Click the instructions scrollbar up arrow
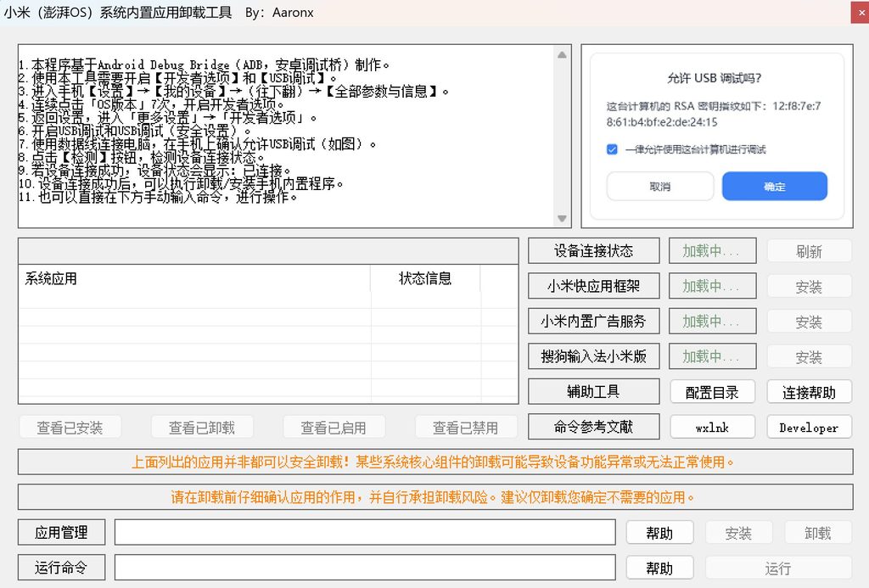The height and width of the screenshot is (588, 869). click(x=562, y=54)
